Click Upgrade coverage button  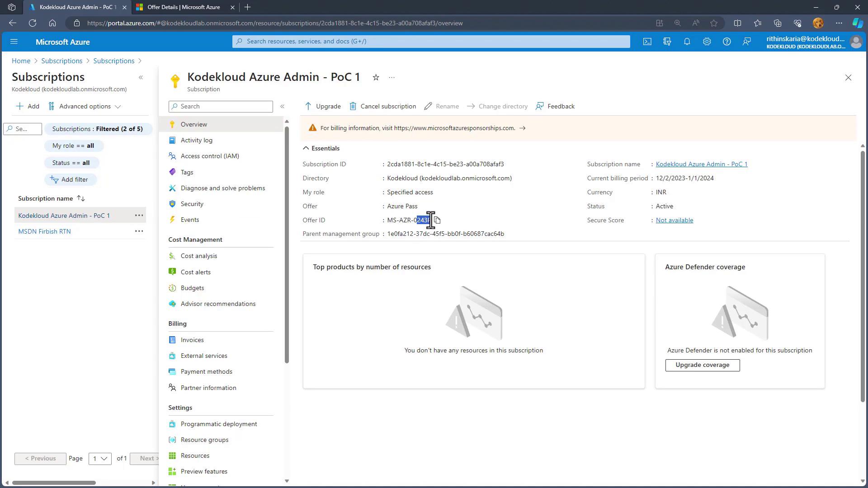[x=702, y=365]
